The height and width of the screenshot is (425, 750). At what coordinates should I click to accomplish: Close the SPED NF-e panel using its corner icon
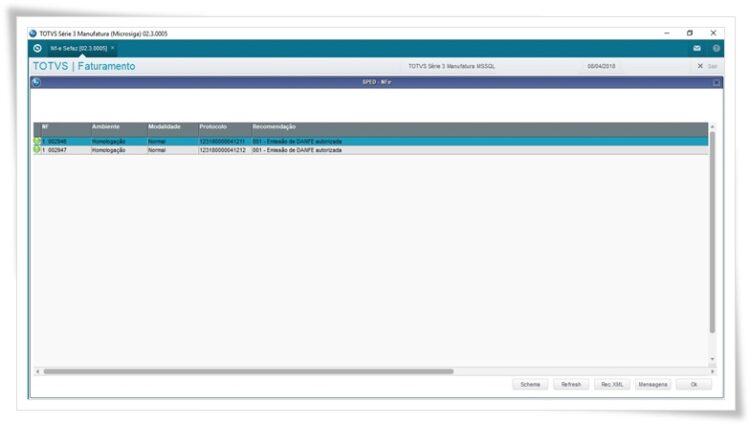pyautogui.click(x=716, y=82)
